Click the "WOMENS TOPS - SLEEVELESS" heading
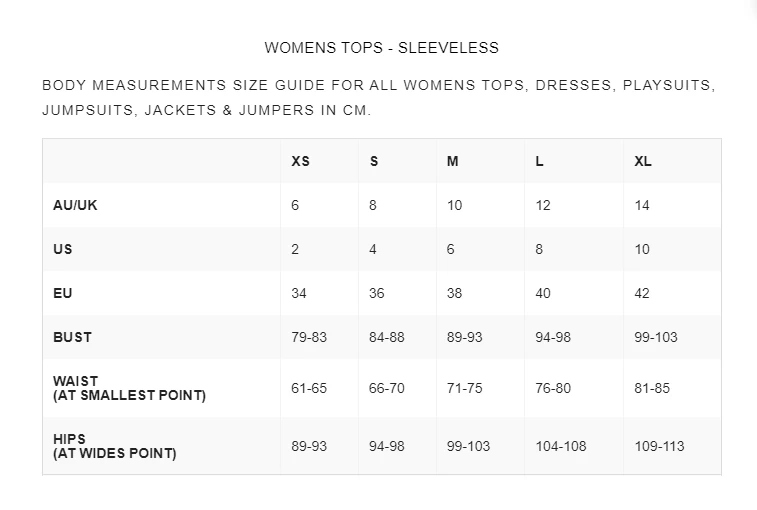Screen dimensions: 757x510 click(x=381, y=48)
